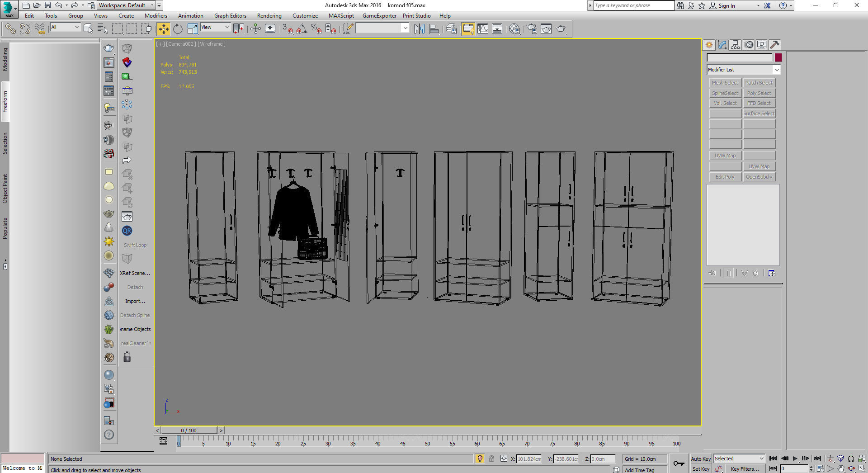Open the Graph Editors menu
Image resolution: width=868 pixels, height=473 pixels.
[230, 16]
